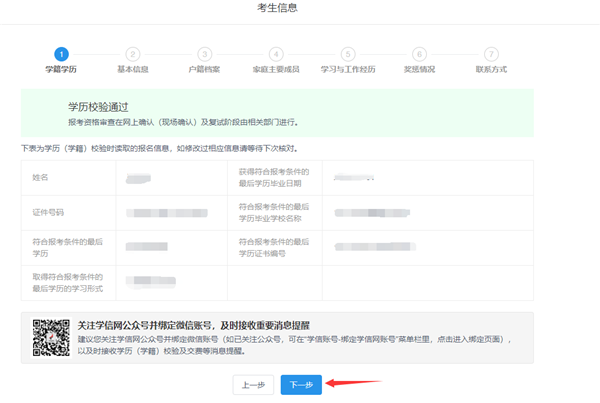Screen dimensions: 600x403
Task: Click the 最后学历毕业日期 label cell
Action: 274,178
